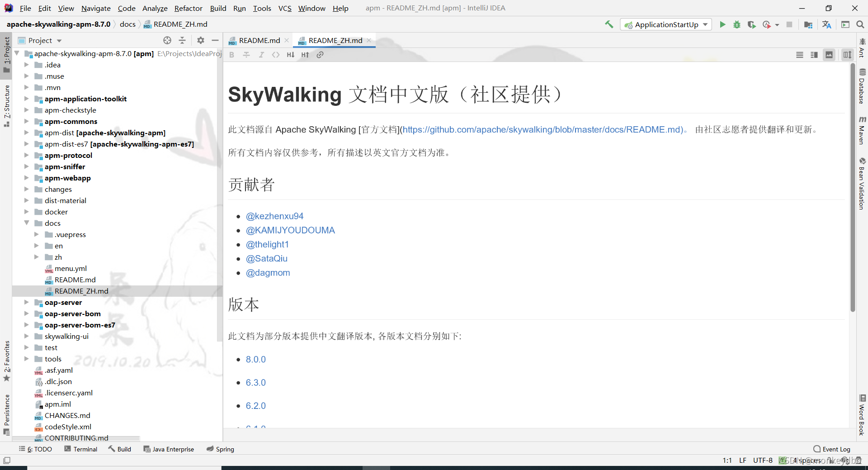Open the Refactor menu
The height and width of the screenshot is (470, 868).
pos(188,8)
